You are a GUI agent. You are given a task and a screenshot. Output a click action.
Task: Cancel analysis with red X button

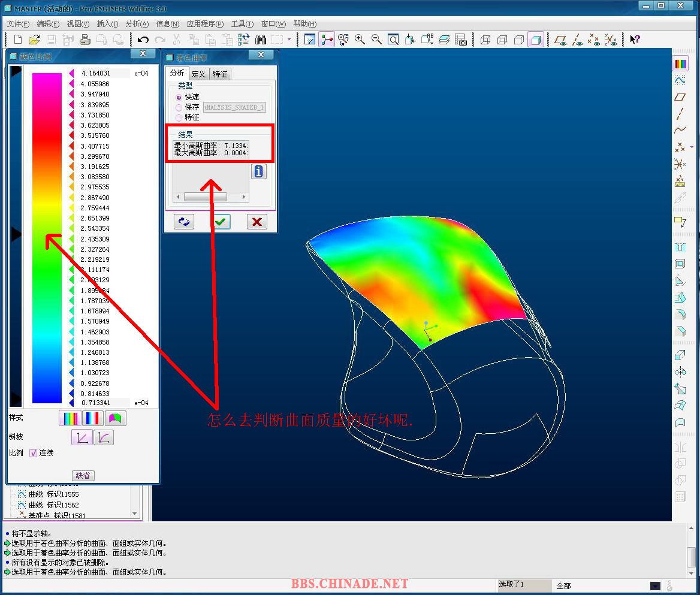[x=257, y=222]
